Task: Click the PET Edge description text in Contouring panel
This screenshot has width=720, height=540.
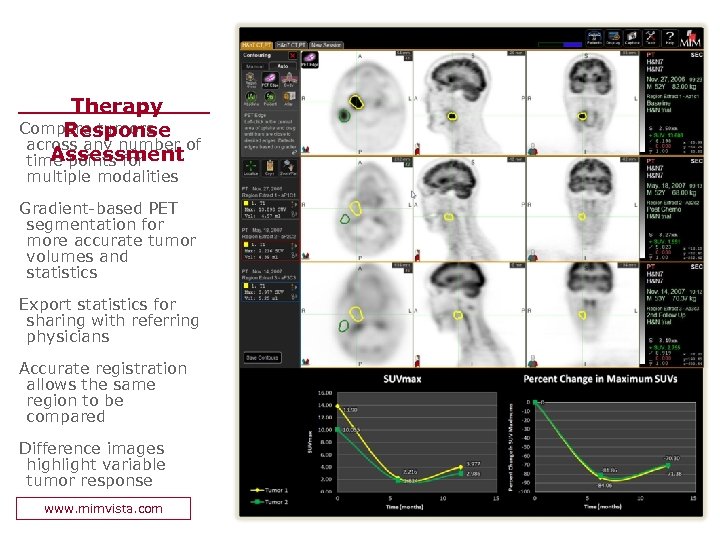Action: coord(270,131)
